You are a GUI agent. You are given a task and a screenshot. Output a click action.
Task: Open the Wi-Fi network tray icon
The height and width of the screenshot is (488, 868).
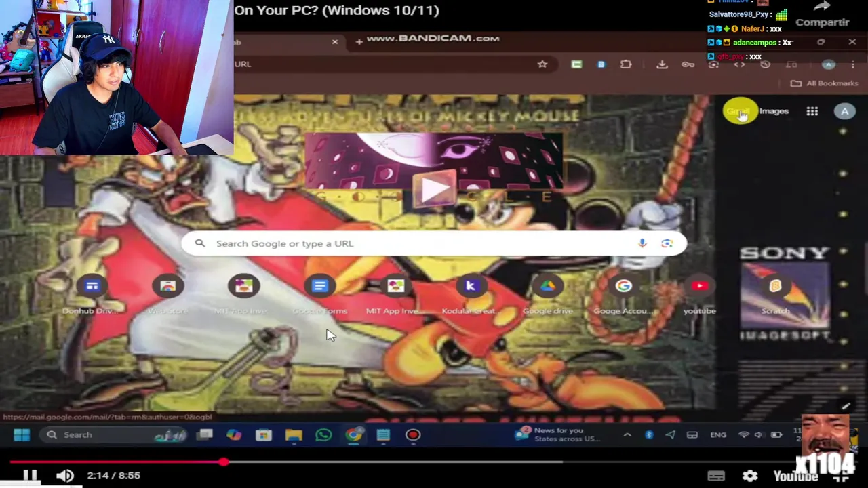tap(744, 435)
